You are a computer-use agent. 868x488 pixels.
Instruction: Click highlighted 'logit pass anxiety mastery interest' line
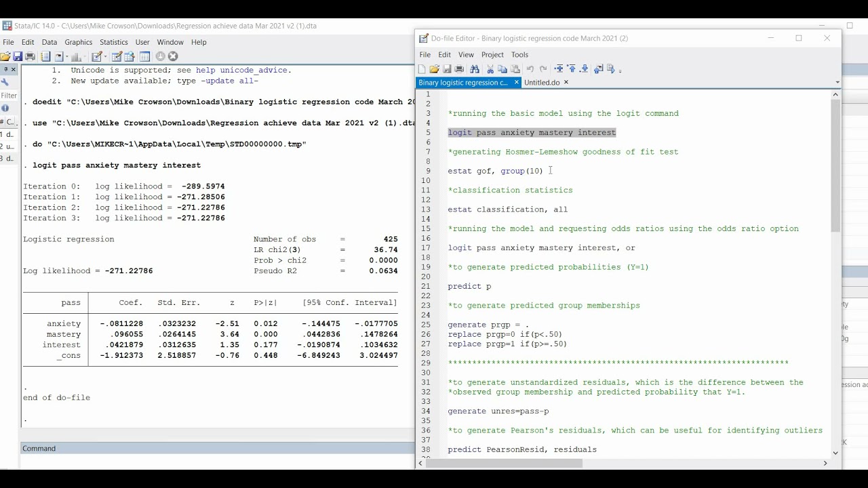pyautogui.click(x=532, y=132)
